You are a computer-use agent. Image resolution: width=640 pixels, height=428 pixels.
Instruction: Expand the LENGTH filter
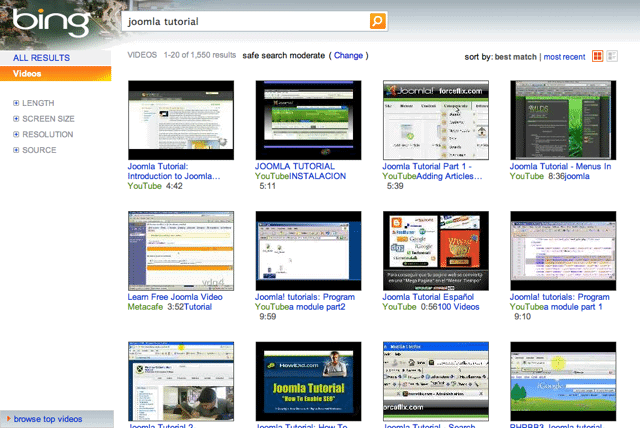pyautogui.click(x=33, y=103)
